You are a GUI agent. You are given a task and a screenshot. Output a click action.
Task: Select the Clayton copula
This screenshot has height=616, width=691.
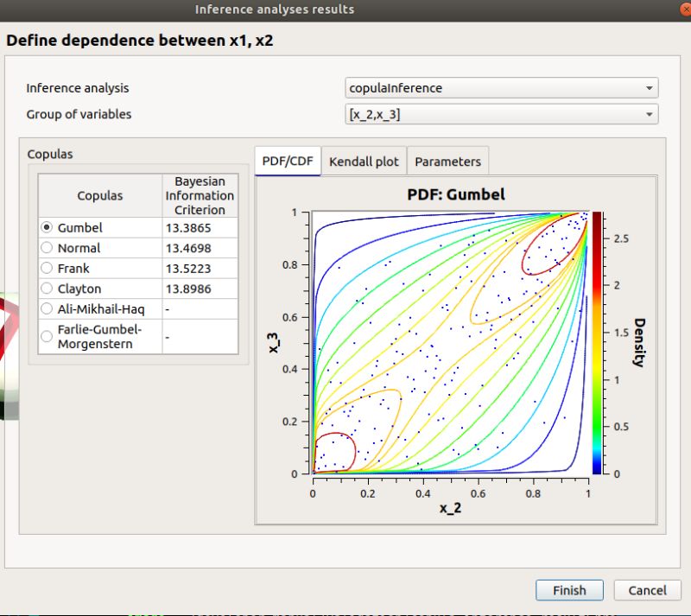46,289
